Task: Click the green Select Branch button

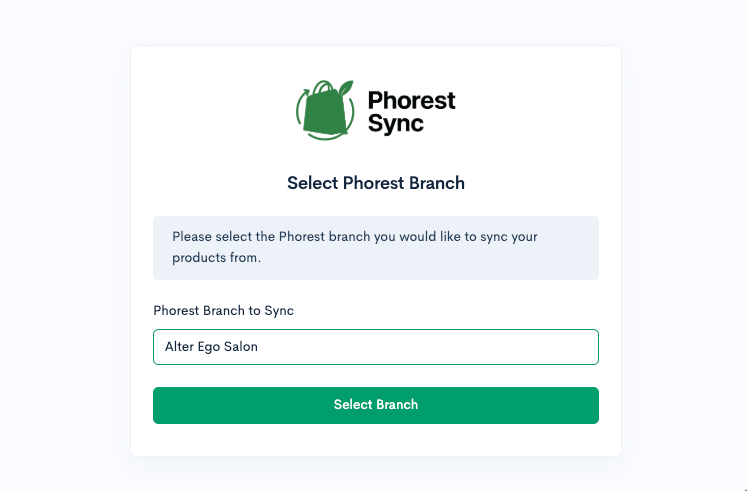Action: click(375, 405)
